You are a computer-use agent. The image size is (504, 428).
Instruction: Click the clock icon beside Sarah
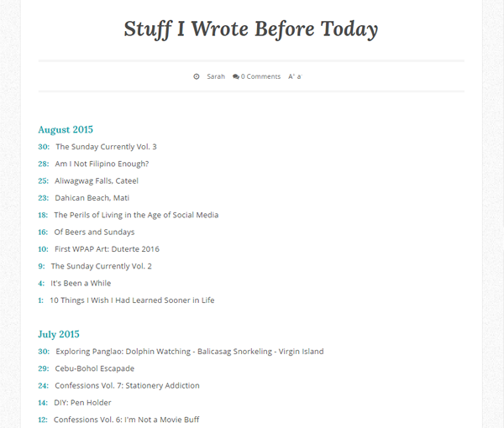(x=197, y=76)
